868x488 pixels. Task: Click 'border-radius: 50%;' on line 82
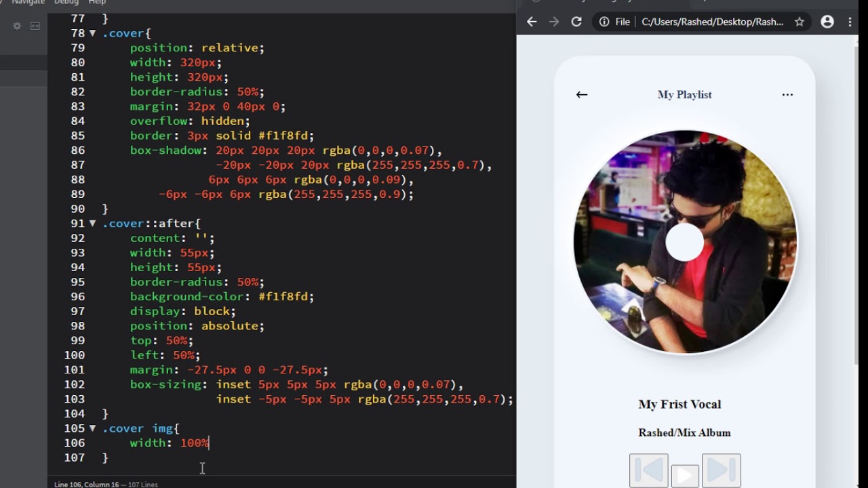pyautogui.click(x=197, y=91)
